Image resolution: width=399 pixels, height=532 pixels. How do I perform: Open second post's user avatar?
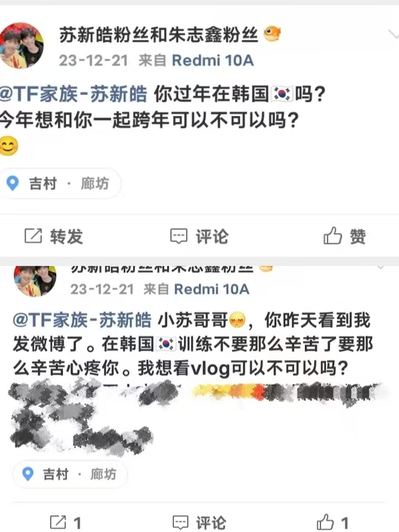(35, 281)
